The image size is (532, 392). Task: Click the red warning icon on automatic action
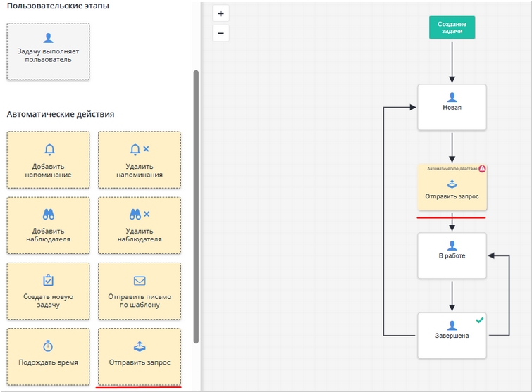[483, 170]
